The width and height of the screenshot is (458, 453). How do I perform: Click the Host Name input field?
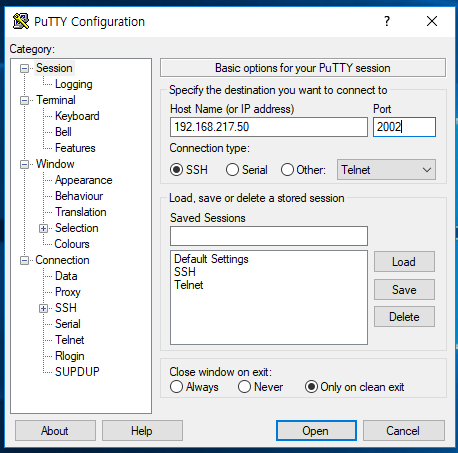click(x=269, y=127)
